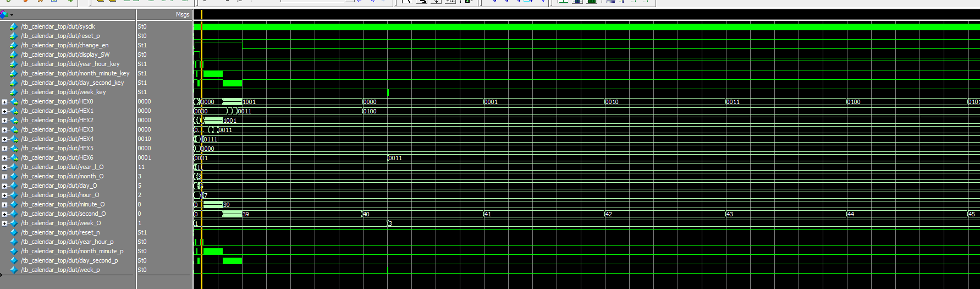The image size is (980, 289).
Task: Click the year_hour_key signal icon
Action: coord(14,64)
